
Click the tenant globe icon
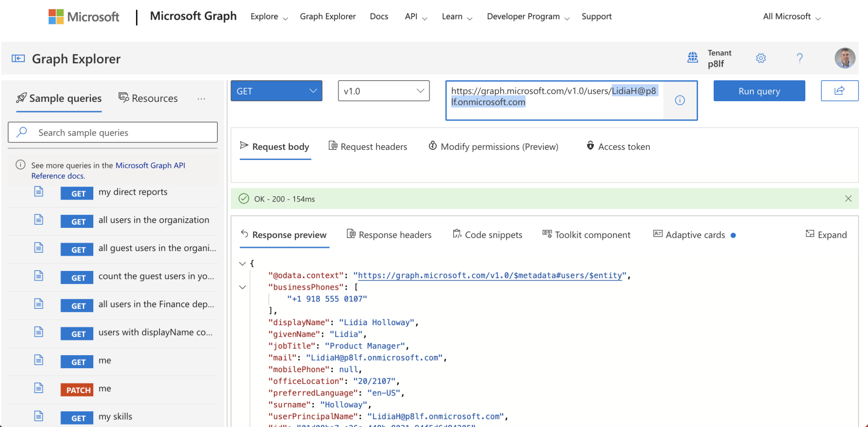coord(692,58)
